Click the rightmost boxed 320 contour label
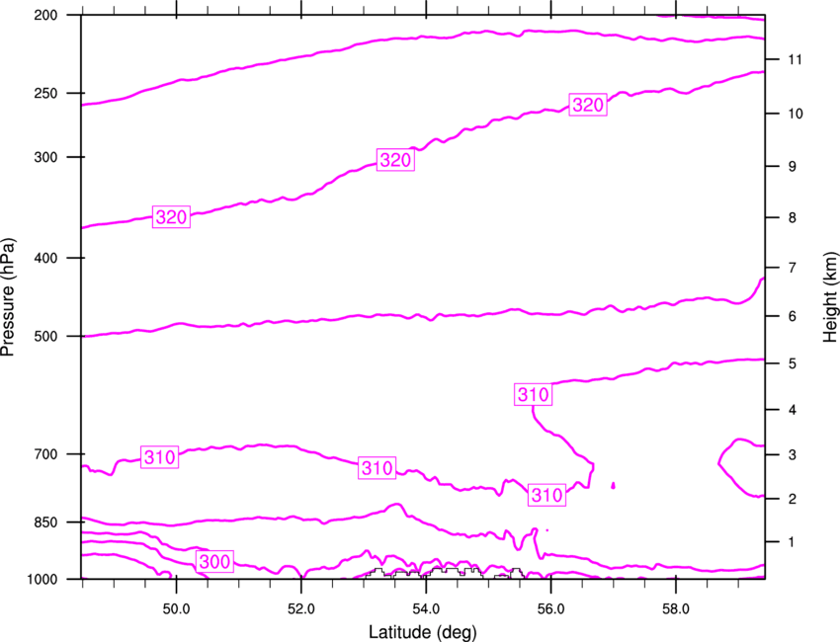Viewport: 840px width, 642px height. tap(588, 105)
